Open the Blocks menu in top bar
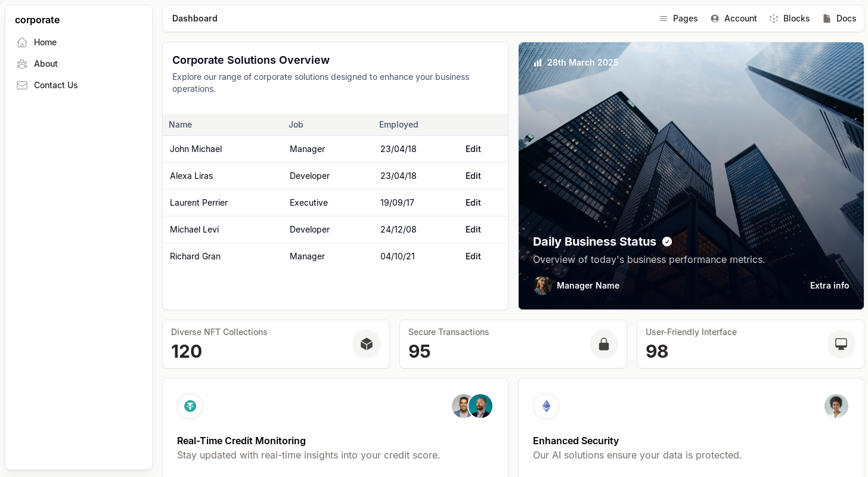868x477 pixels. point(789,18)
